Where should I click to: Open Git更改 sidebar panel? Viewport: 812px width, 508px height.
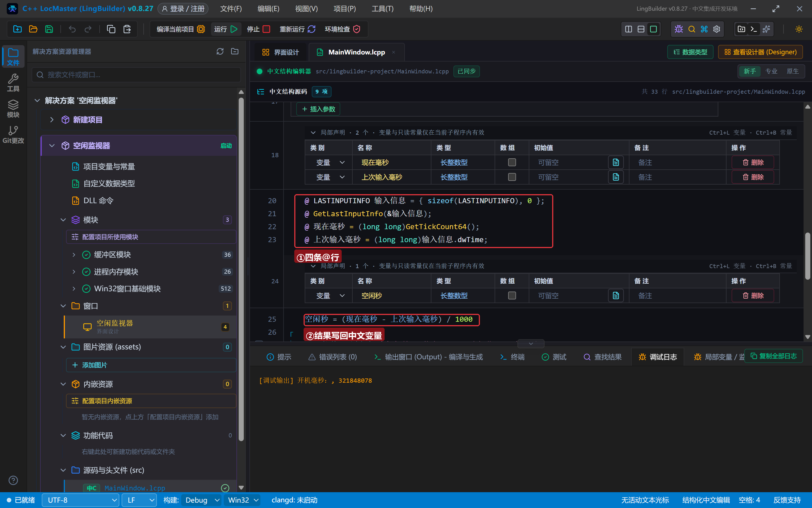(13, 134)
